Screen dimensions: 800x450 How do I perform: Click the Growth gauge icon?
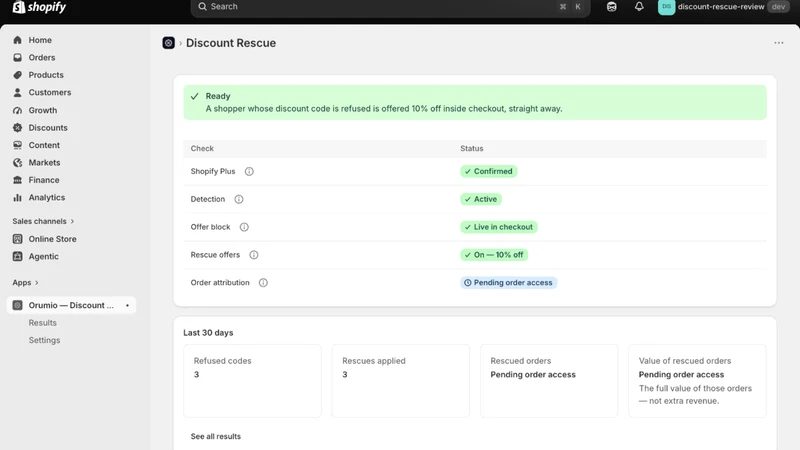17,110
